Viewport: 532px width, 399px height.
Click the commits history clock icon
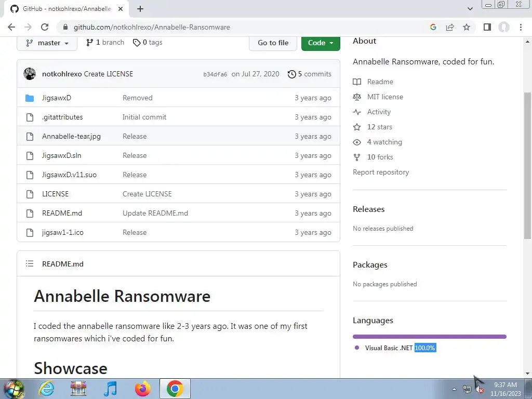[x=292, y=74]
